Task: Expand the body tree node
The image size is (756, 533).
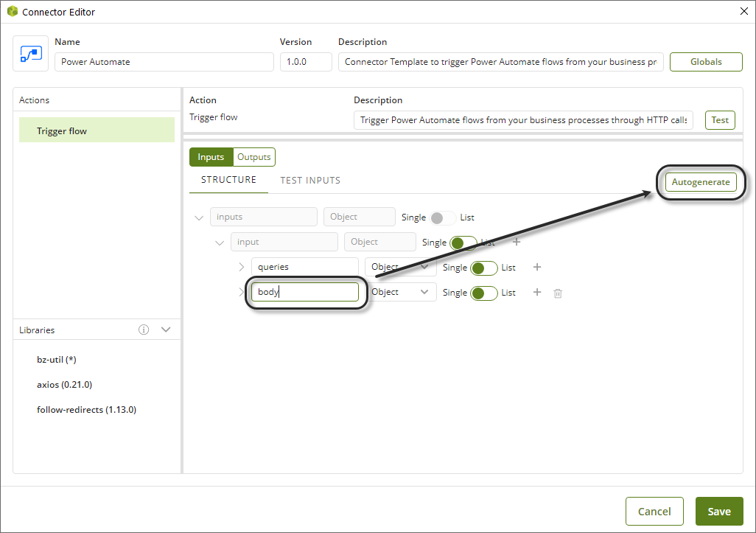Action: (x=242, y=292)
